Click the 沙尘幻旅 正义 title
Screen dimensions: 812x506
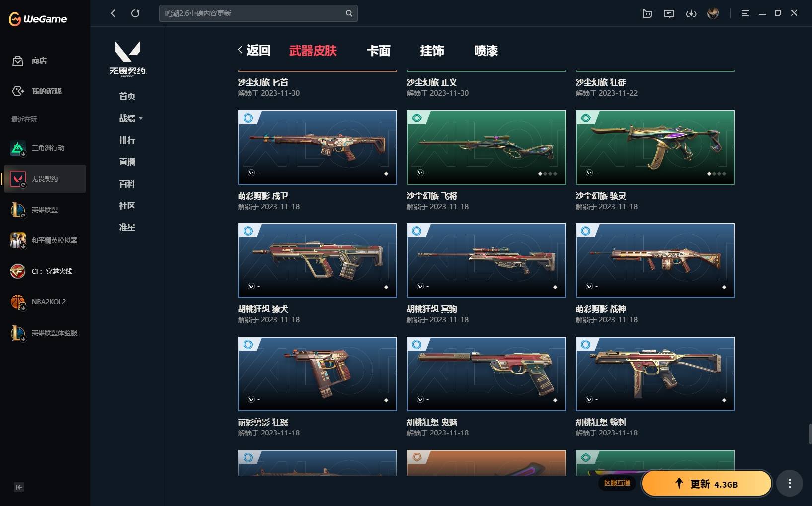[x=432, y=82]
